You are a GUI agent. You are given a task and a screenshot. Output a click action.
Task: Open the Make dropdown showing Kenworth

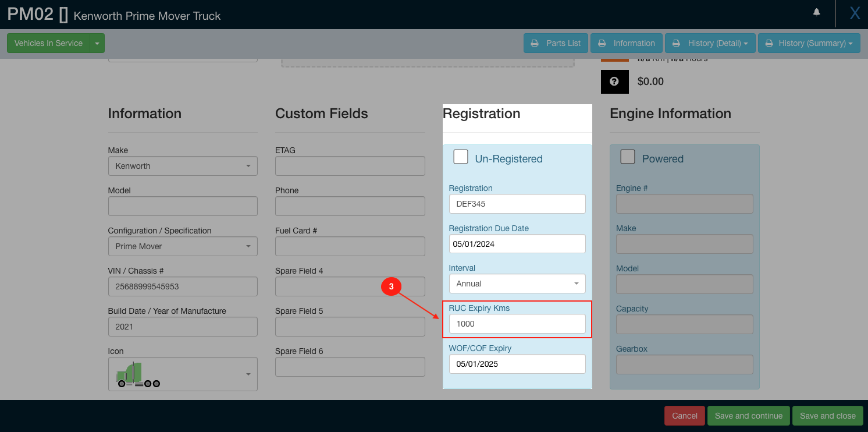coord(183,166)
